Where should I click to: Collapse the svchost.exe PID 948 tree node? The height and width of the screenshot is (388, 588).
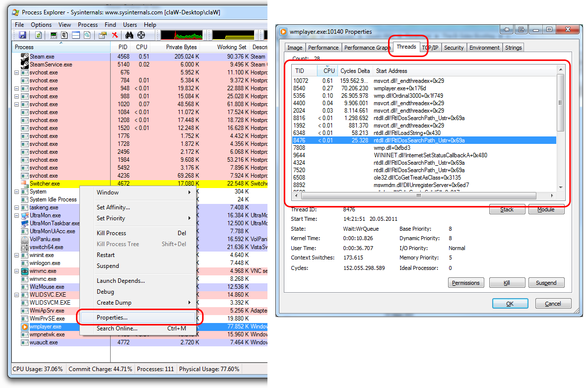[x=16, y=88]
